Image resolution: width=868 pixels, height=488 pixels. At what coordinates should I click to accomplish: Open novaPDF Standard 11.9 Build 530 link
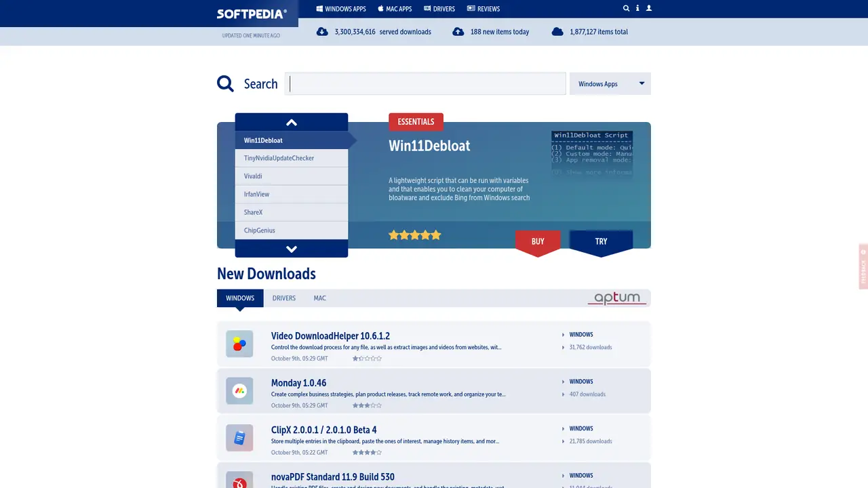(x=332, y=476)
